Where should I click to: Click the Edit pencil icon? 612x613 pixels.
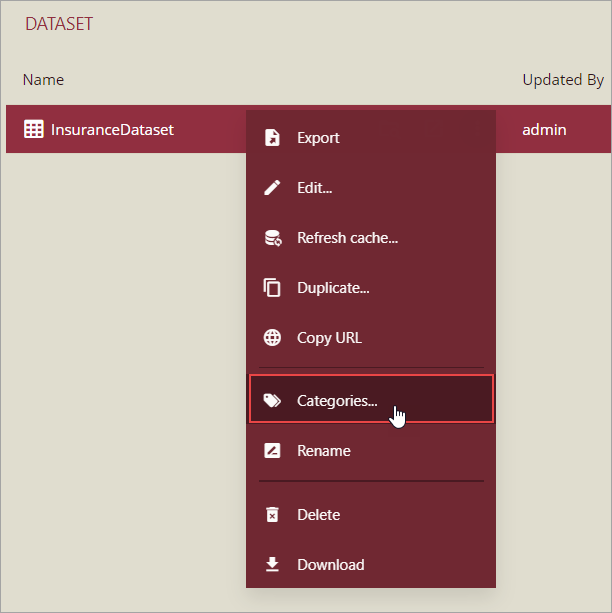click(272, 188)
